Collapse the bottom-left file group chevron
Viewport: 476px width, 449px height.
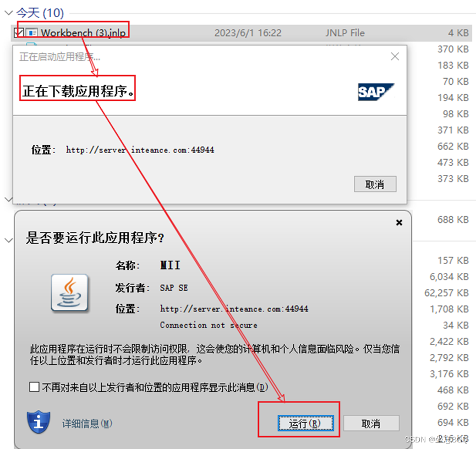click(x=8, y=240)
